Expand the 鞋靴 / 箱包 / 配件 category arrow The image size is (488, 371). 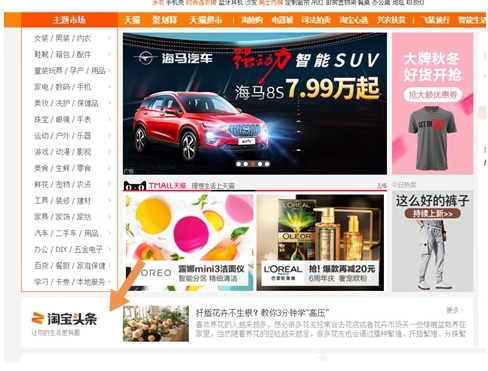[x=109, y=54]
